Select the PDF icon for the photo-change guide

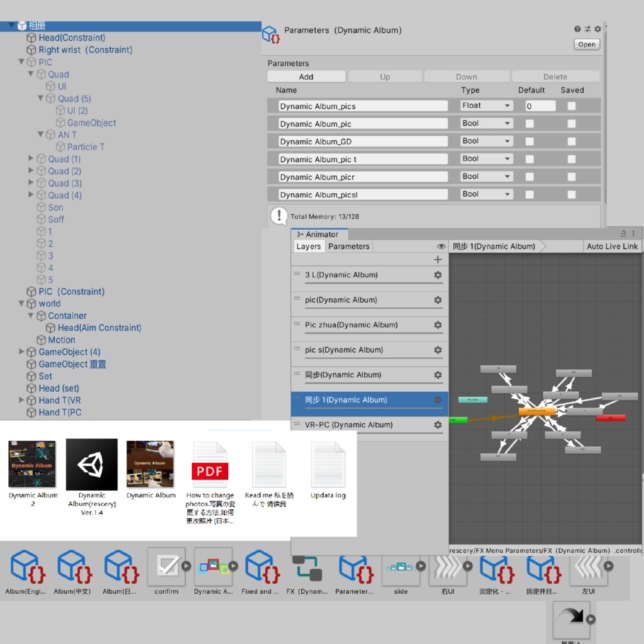[x=209, y=464]
